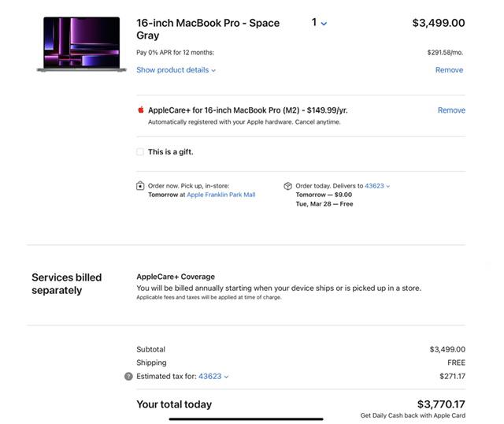The image size is (504, 424).
Task: Click the delivery box icon
Action: pyautogui.click(x=288, y=186)
